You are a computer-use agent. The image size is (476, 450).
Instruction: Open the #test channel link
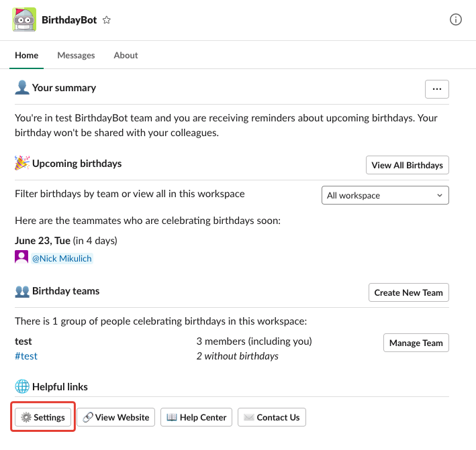(26, 356)
